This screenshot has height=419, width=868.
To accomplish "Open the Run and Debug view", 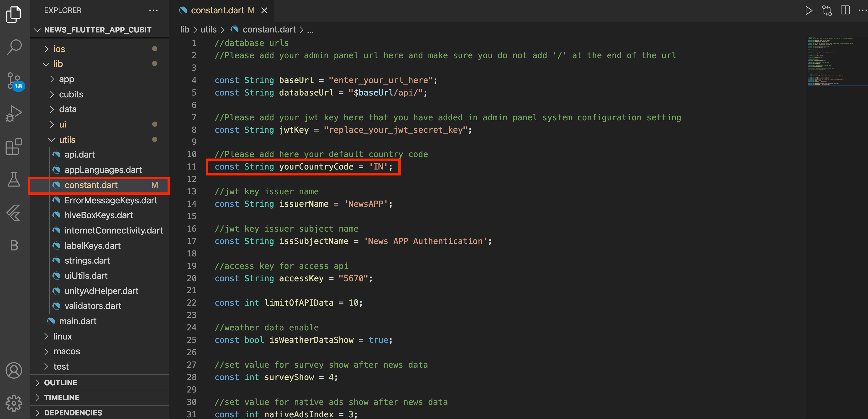I will click(14, 113).
